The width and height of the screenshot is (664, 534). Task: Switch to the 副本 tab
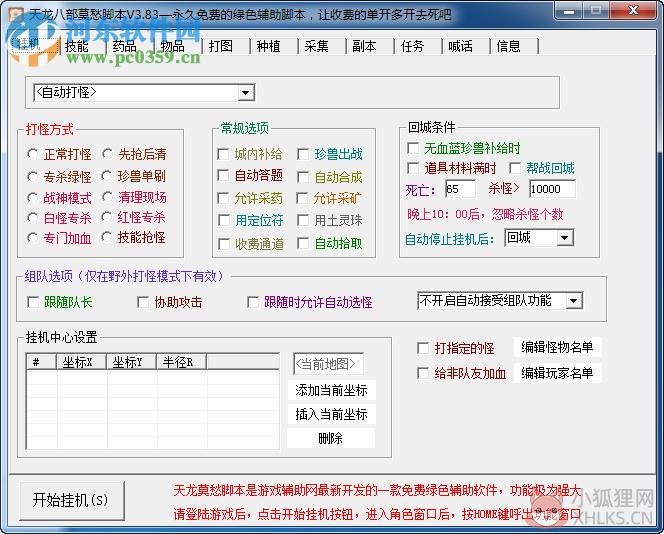(x=364, y=46)
